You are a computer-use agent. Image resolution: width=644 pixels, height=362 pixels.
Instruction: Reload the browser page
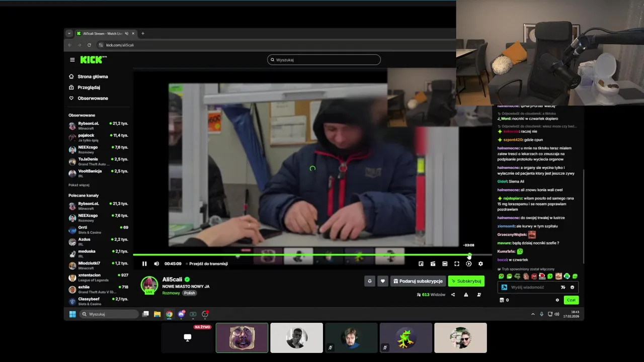point(90,45)
